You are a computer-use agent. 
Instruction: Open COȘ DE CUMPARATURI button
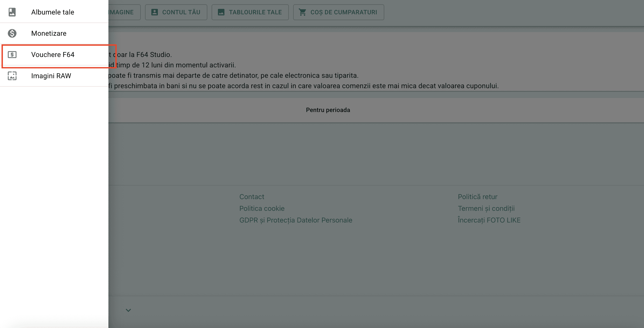[338, 12]
